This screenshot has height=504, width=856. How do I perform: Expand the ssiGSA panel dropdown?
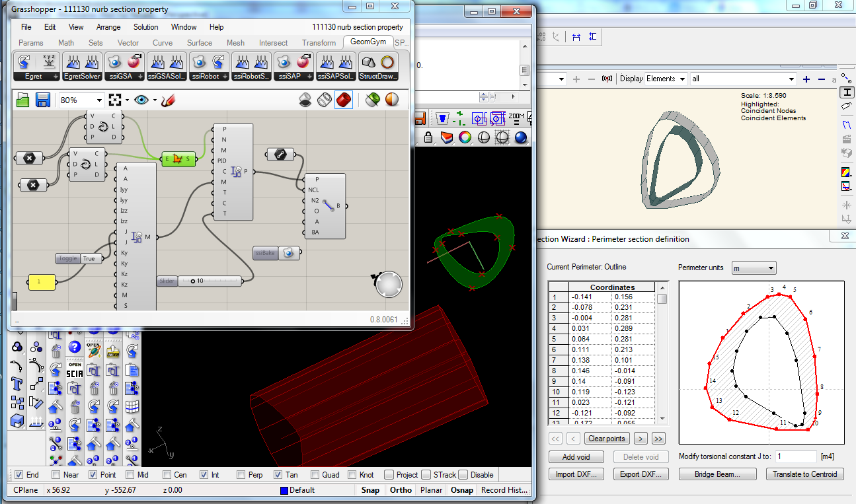pyautogui.click(x=140, y=77)
